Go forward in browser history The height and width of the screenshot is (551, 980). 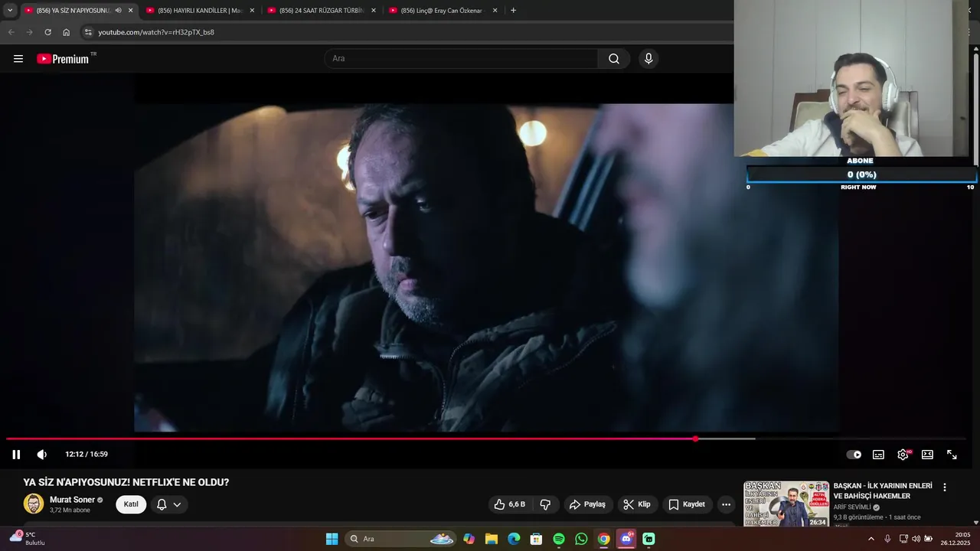(x=29, y=32)
